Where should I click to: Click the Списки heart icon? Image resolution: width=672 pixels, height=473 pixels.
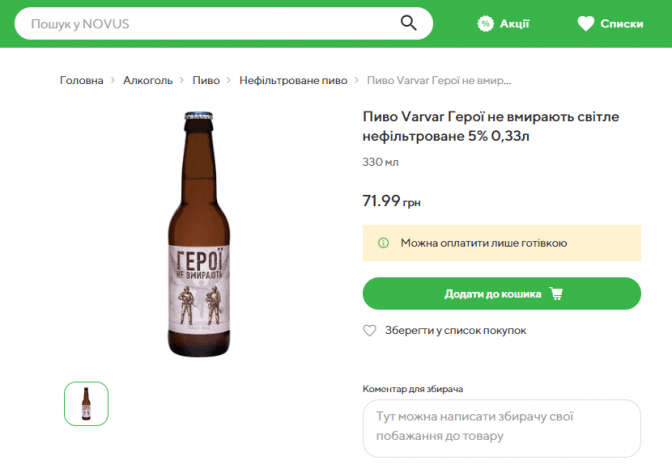pyautogui.click(x=586, y=23)
